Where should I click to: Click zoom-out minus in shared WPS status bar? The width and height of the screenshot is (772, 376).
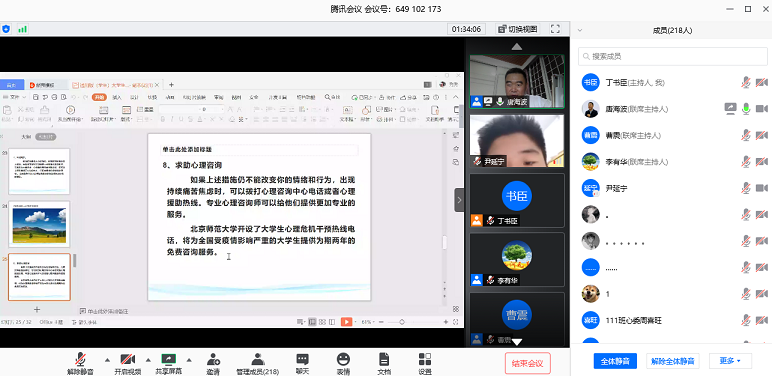pos(381,322)
